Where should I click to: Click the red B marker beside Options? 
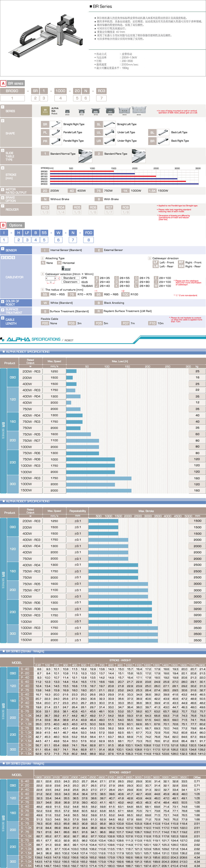point(3,225)
